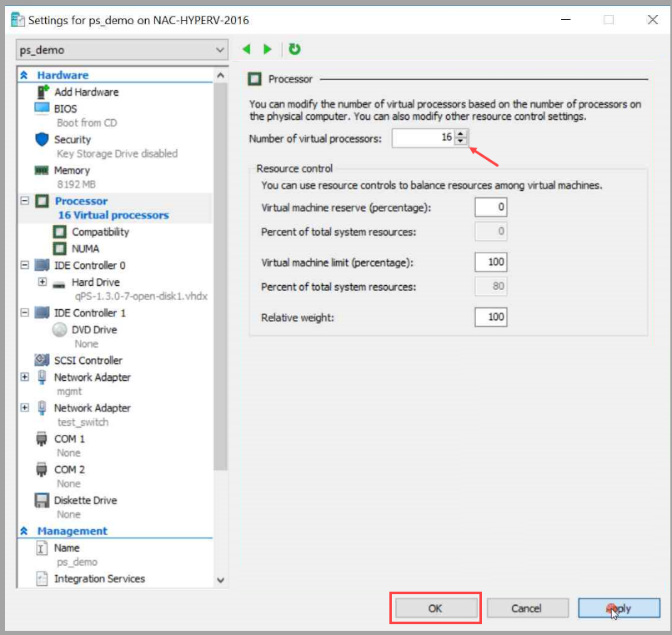This screenshot has width=672, height=635.
Task: Click the green refresh icon
Action: (x=294, y=50)
